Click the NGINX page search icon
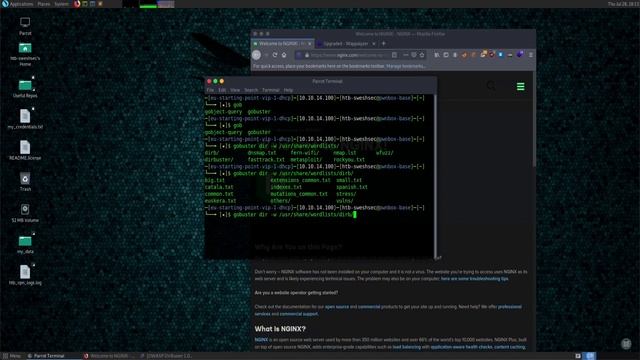This screenshot has height=360, width=640. pos(491,86)
